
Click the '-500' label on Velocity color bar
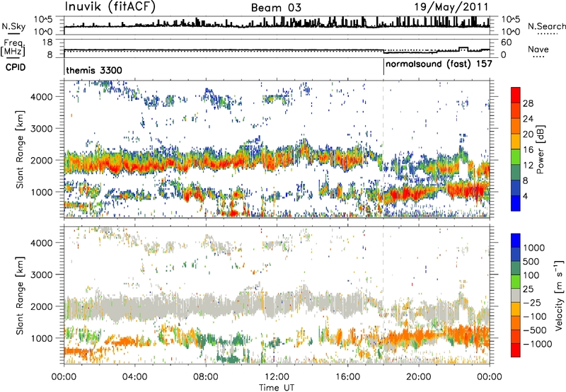tap(535, 330)
